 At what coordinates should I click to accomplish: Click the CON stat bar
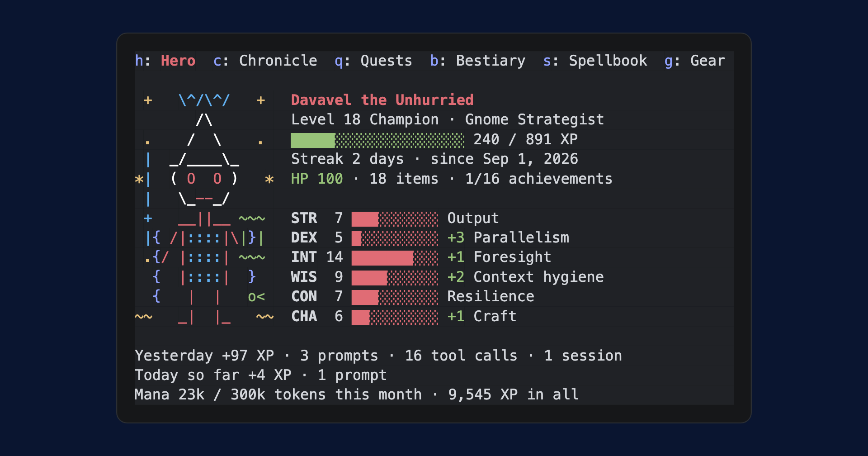395,297
